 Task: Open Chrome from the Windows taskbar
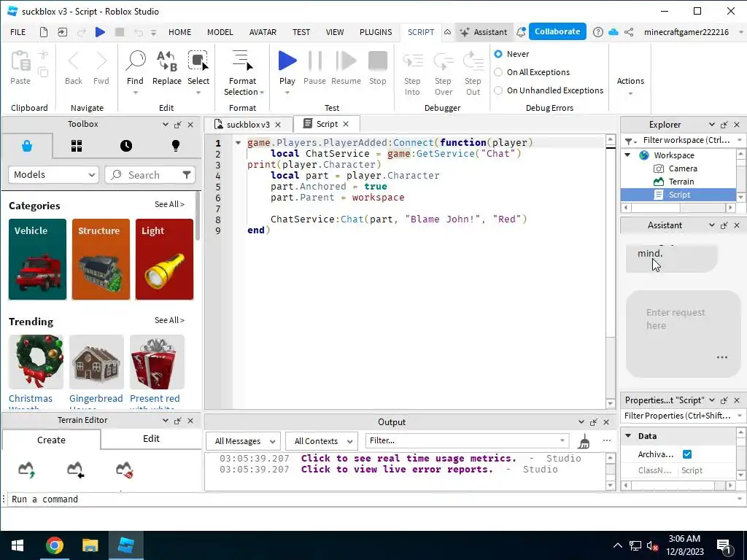click(x=55, y=545)
